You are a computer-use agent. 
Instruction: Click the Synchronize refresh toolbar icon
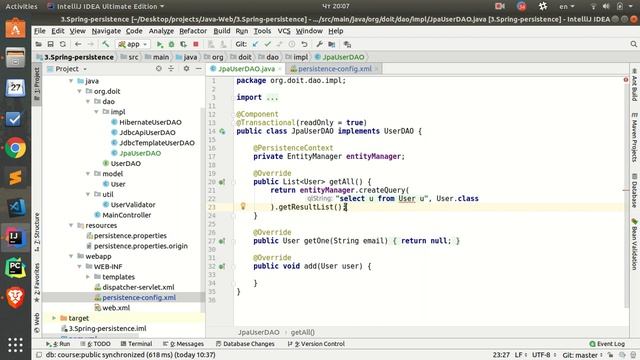tap(62, 44)
